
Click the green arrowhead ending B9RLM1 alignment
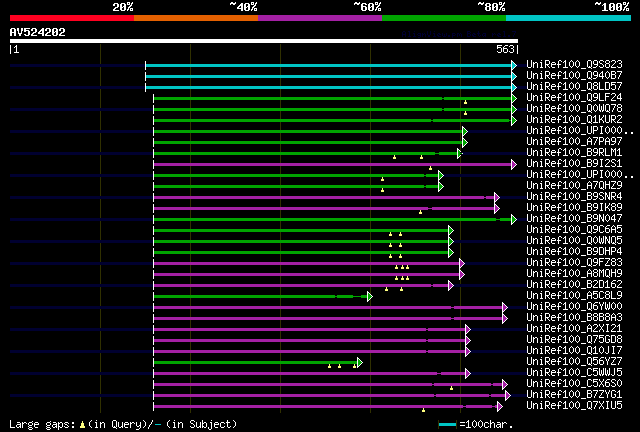click(x=459, y=154)
